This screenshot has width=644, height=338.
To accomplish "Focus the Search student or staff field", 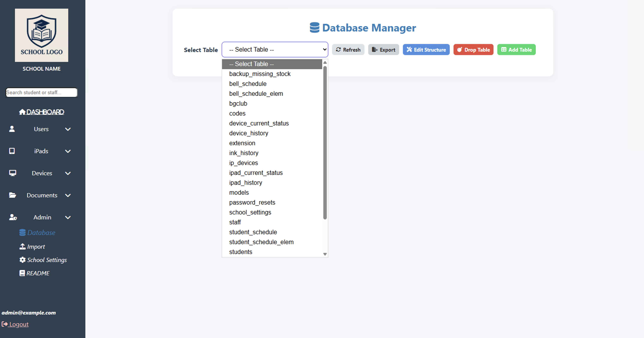I will pyautogui.click(x=42, y=92).
